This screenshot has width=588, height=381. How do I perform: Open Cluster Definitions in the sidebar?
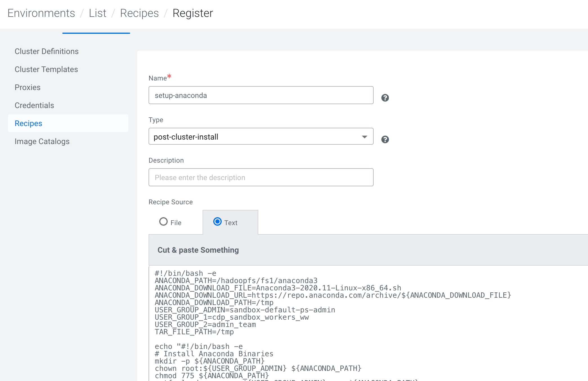click(46, 51)
